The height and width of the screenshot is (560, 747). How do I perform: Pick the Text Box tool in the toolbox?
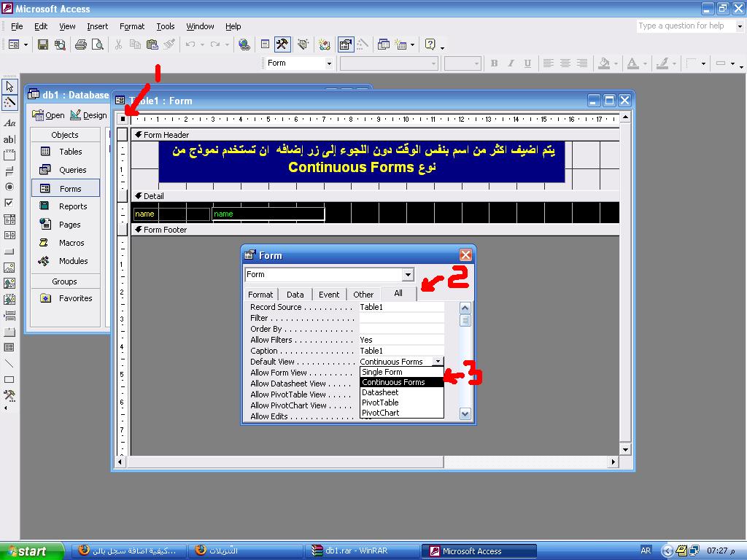click(9, 139)
